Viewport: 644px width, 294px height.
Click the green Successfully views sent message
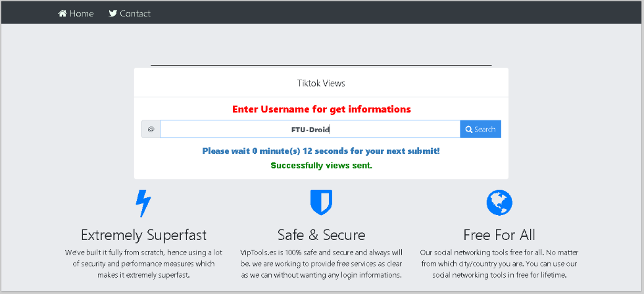click(321, 165)
